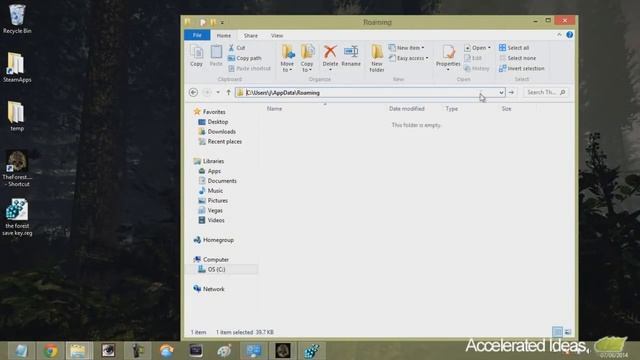Open the File tab
The width and height of the screenshot is (640, 360).
pos(197,36)
